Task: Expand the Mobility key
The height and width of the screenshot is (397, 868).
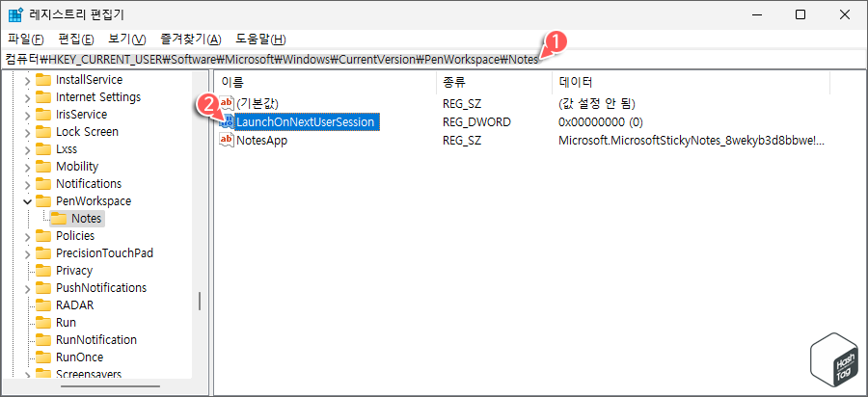Action: [x=28, y=167]
